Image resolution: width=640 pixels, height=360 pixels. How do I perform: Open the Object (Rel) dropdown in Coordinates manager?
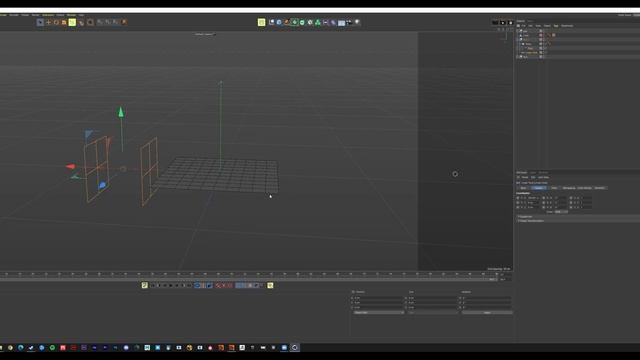coord(378,313)
